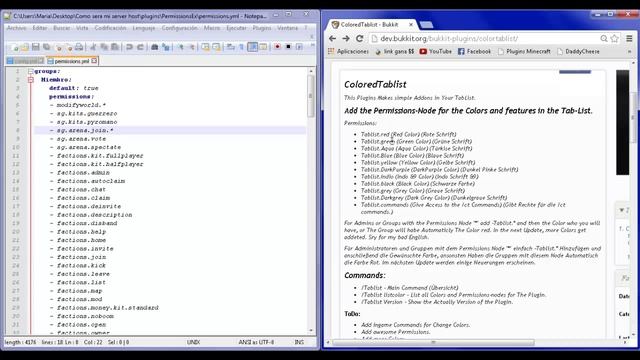The image size is (640, 360).
Task: Toggle Show All Characters paragraph icon
Action: point(241,47)
